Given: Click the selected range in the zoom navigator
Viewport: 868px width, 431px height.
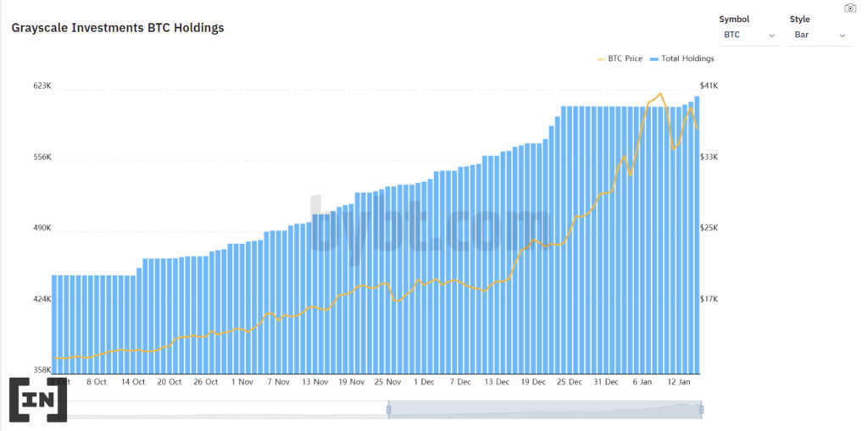Looking at the screenshot, I should coord(545,410).
